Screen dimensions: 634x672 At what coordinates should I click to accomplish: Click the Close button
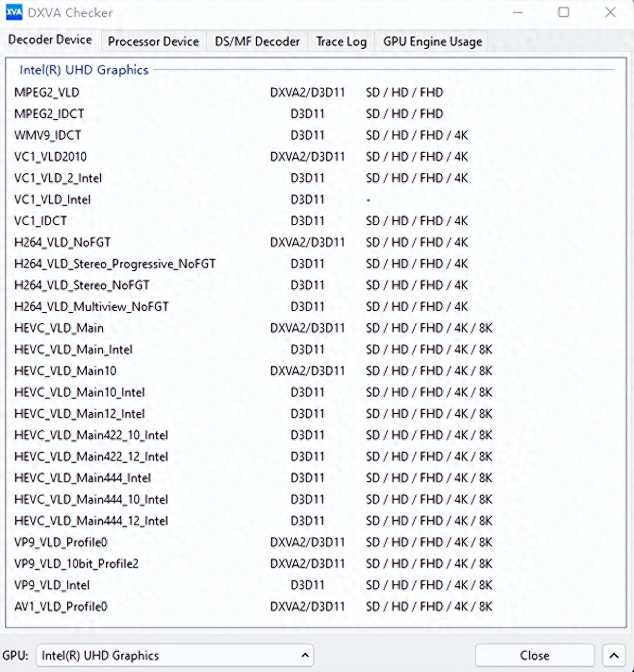(535, 656)
